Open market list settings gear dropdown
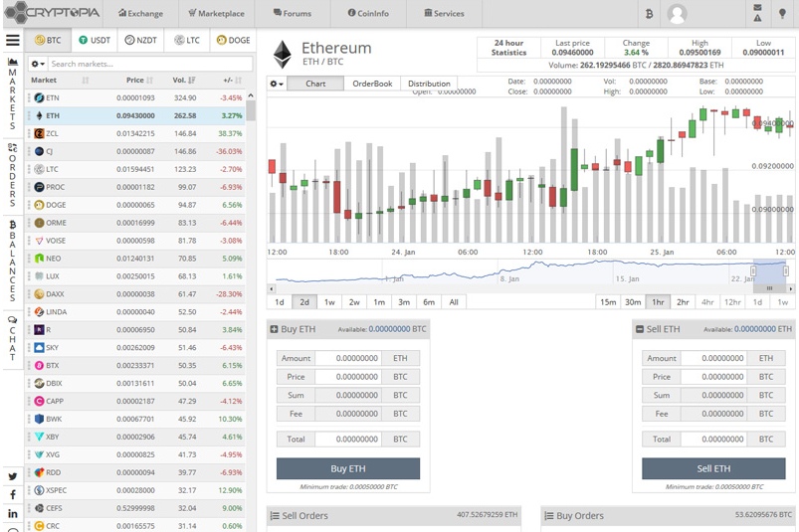The height and width of the screenshot is (532, 799). pos(38,64)
